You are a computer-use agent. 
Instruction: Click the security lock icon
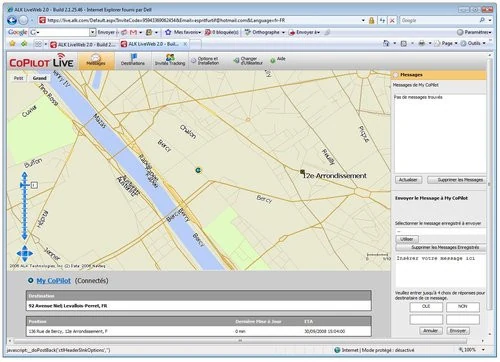371,20
